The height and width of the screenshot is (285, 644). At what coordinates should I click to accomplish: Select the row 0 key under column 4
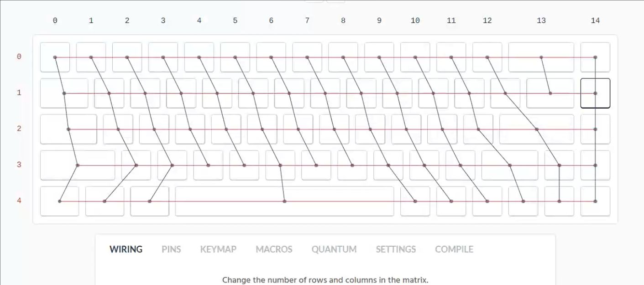click(x=199, y=57)
